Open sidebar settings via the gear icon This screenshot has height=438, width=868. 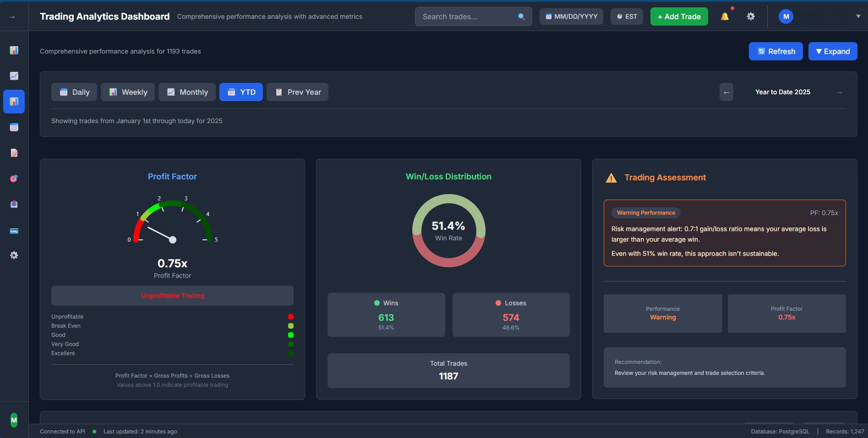(14, 255)
